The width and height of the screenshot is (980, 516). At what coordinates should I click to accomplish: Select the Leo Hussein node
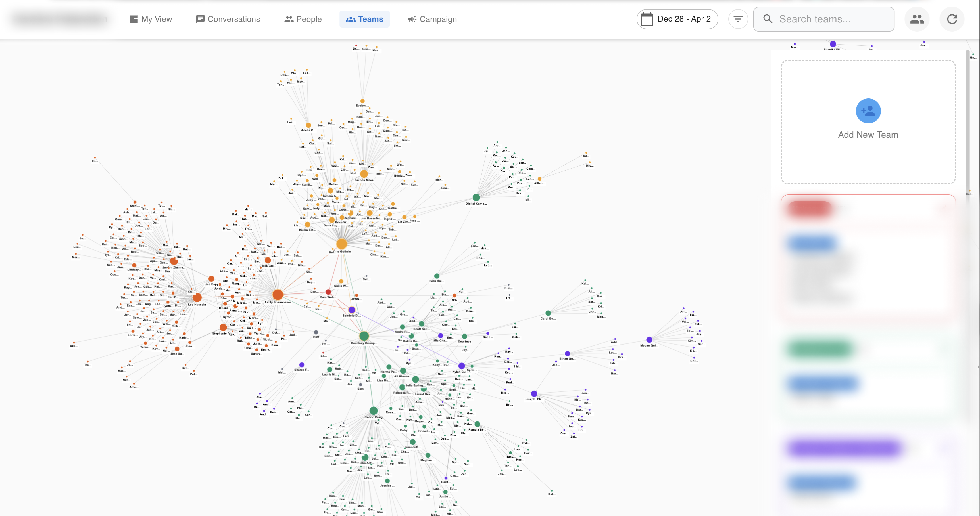pyautogui.click(x=197, y=297)
